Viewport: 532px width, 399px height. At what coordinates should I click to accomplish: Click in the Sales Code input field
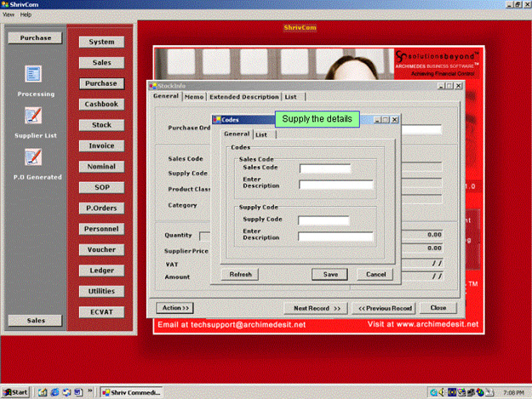(x=324, y=168)
